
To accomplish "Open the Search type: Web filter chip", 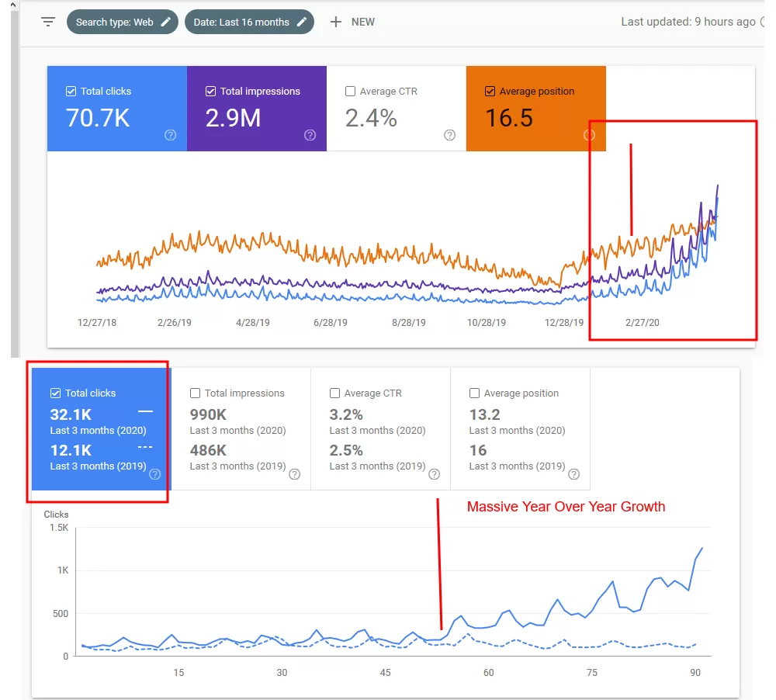I will click(115, 22).
